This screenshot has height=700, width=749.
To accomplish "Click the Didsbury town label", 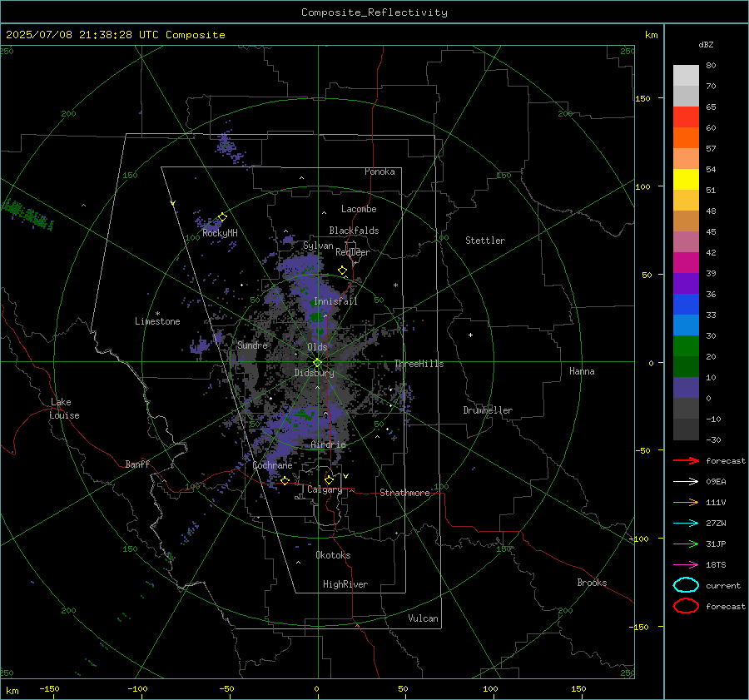I will (314, 373).
